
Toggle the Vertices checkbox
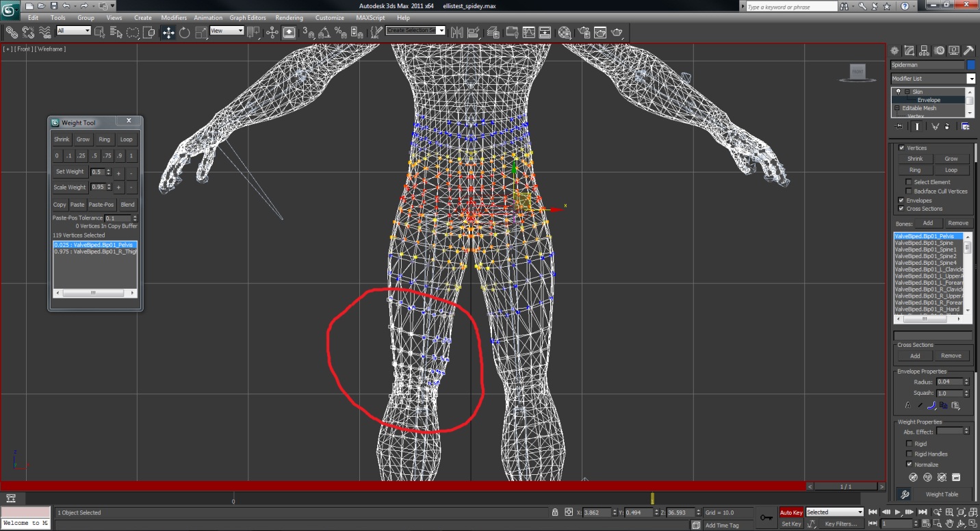click(902, 148)
